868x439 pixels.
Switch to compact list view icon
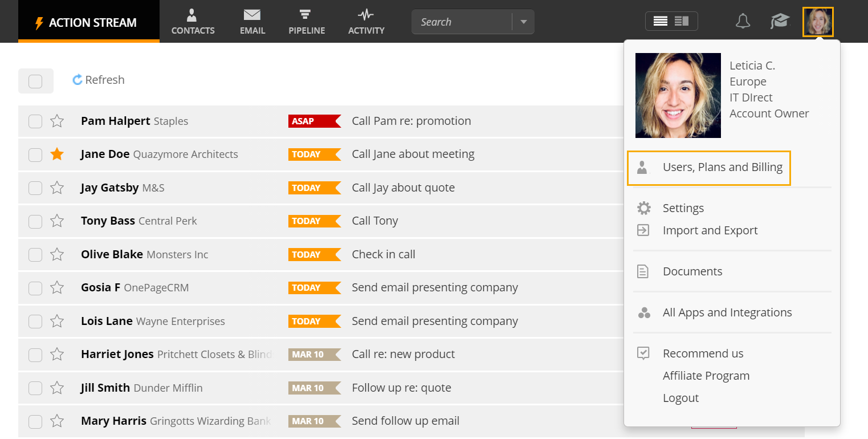click(x=661, y=21)
